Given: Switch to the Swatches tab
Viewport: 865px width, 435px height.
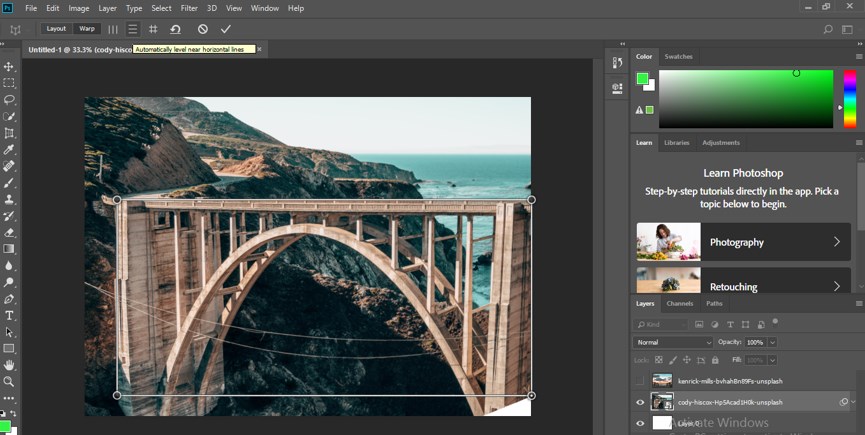Looking at the screenshot, I should (x=678, y=56).
